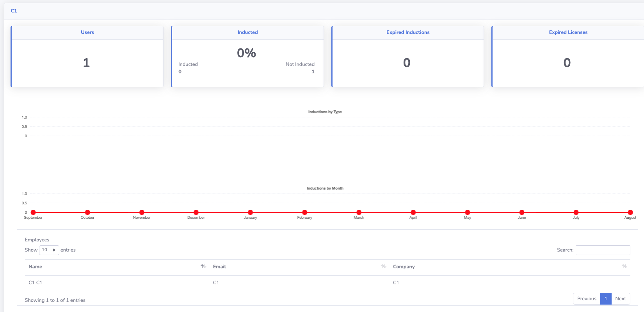Click the Email cell of row C1 C1

pyautogui.click(x=216, y=283)
